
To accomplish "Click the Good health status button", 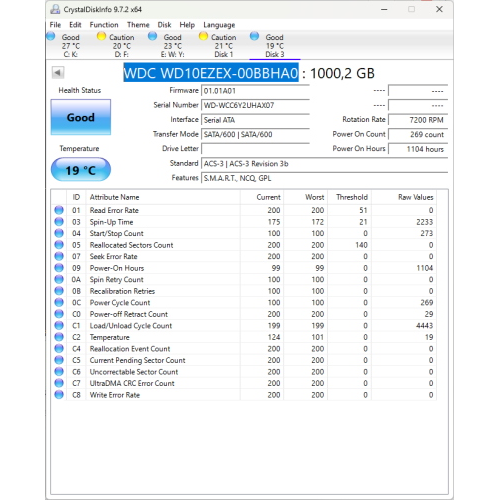I will click(81, 117).
